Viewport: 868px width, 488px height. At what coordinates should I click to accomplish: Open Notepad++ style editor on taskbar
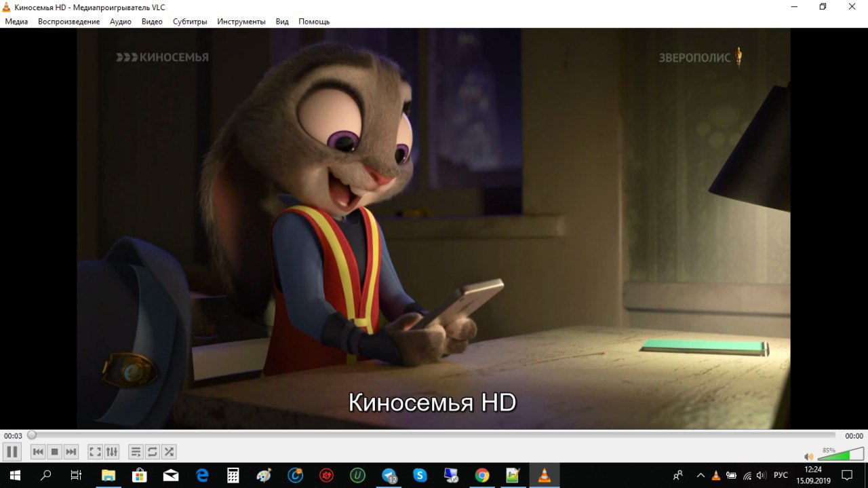click(x=513, y=475)
